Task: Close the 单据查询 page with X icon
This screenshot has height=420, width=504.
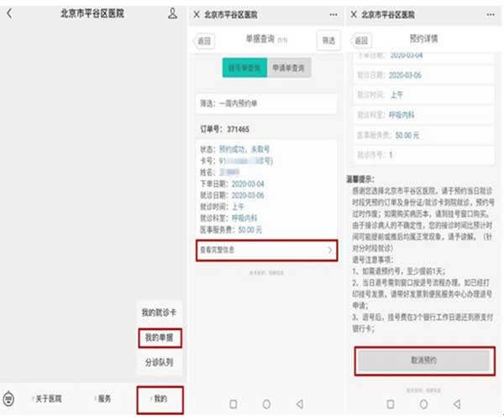Action: [x=196, y=15]
